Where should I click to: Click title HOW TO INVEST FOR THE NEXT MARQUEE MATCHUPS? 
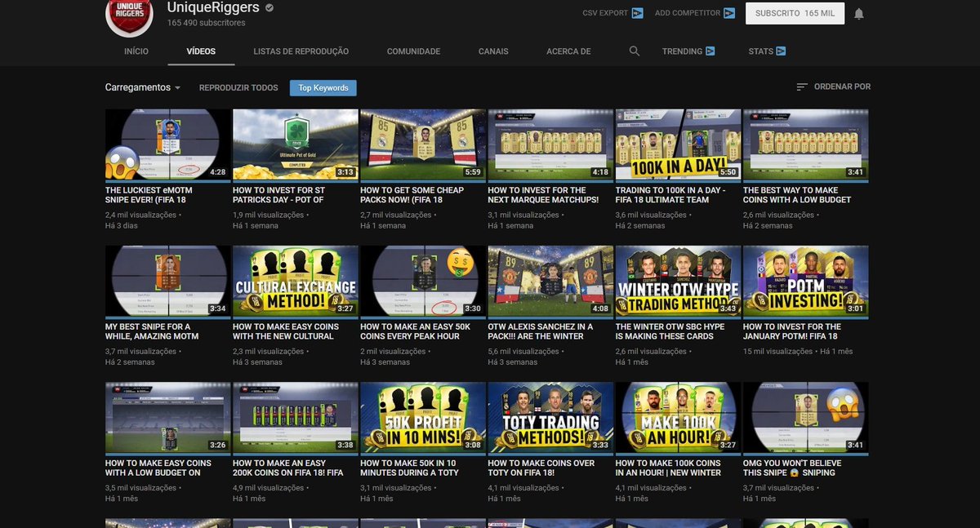pos(543,195)
